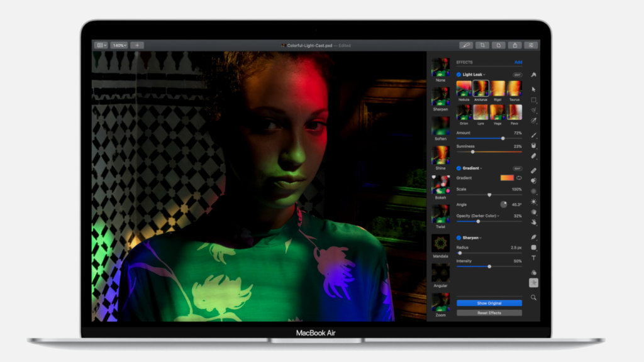Click the Opacity slider handle

tap(478, 221)
